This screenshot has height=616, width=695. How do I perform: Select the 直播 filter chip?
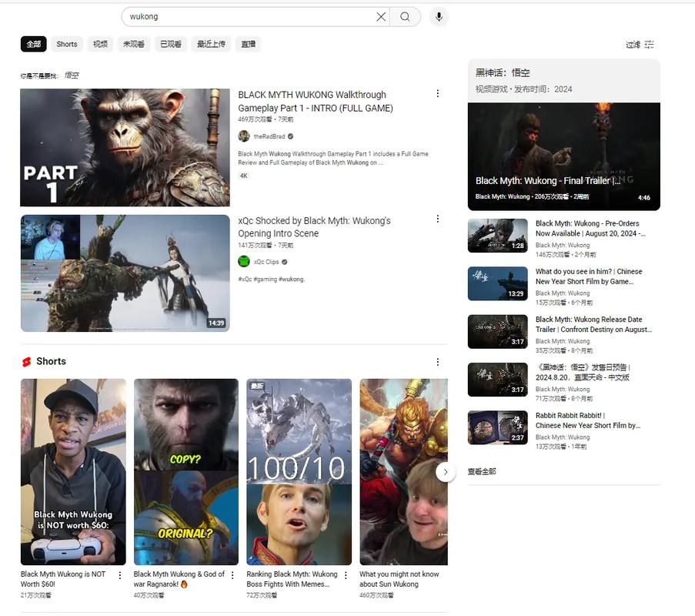(248, 44)
